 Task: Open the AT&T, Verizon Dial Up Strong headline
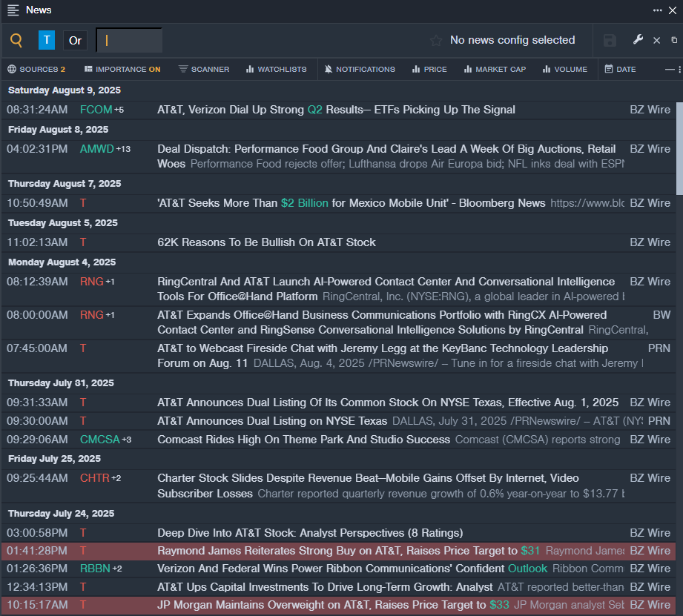(x=336, y=110)
